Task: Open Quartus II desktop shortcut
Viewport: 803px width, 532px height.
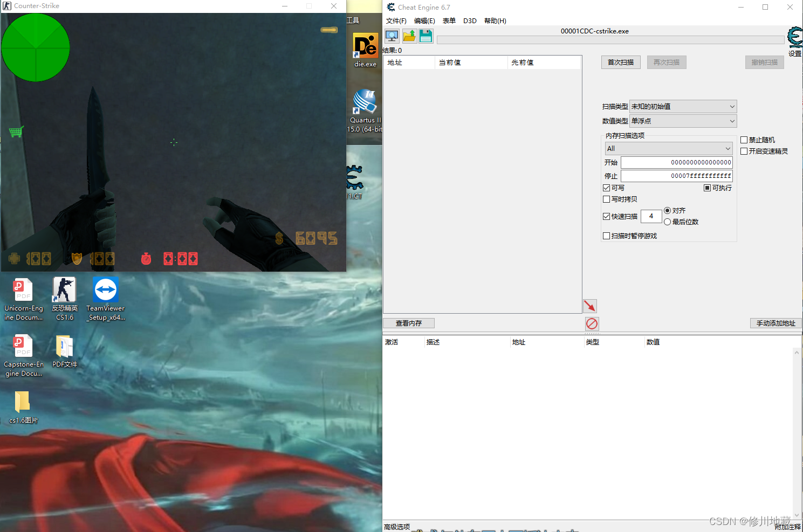Action: [x=365, y=110]
